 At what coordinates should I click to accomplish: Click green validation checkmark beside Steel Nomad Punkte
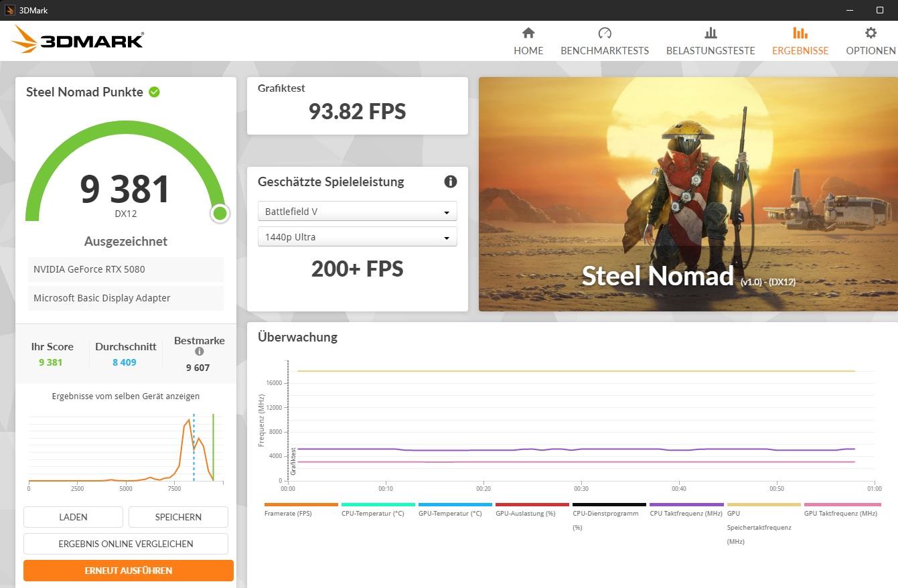coord(154,92)
